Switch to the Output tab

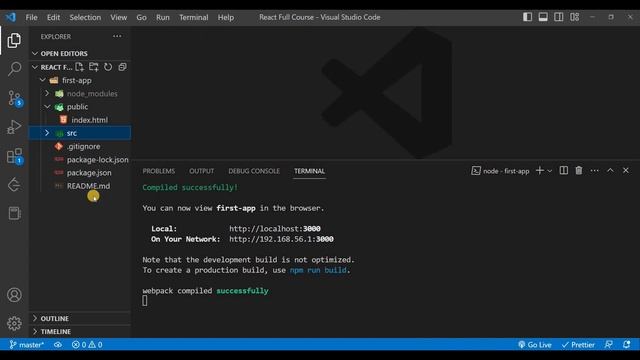[x=201, y=171]
